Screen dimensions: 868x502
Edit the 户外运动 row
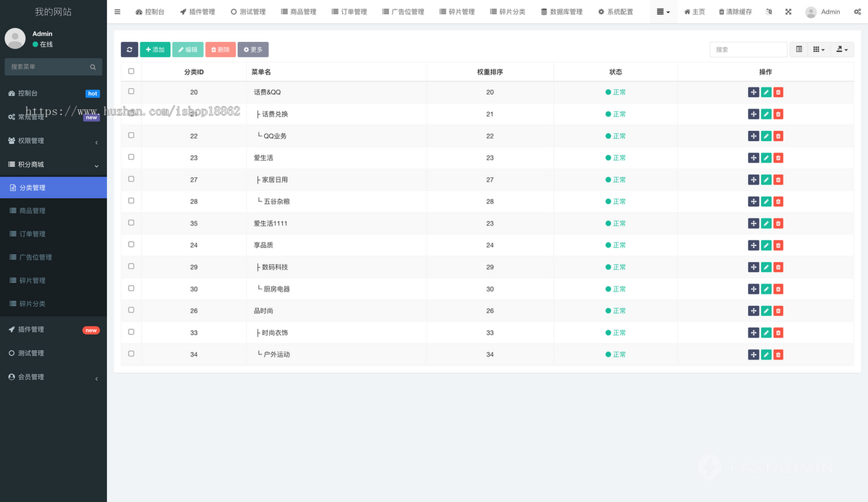[766, 354]
